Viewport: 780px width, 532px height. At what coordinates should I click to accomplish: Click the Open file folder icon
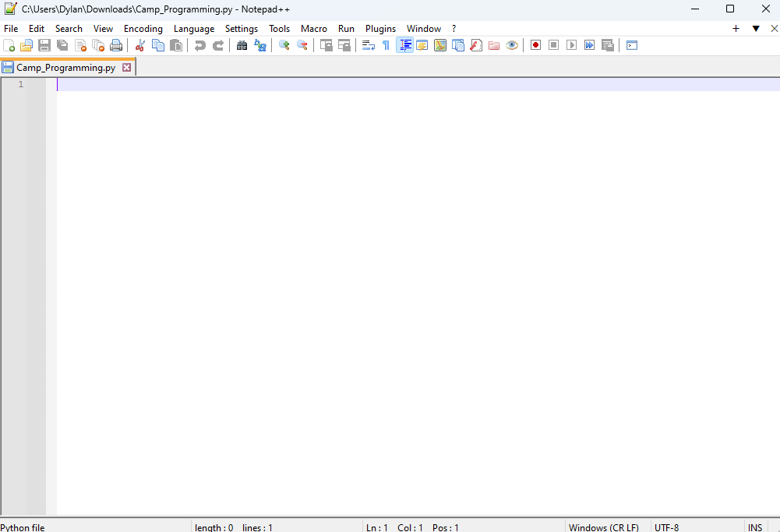click(26, 45)
